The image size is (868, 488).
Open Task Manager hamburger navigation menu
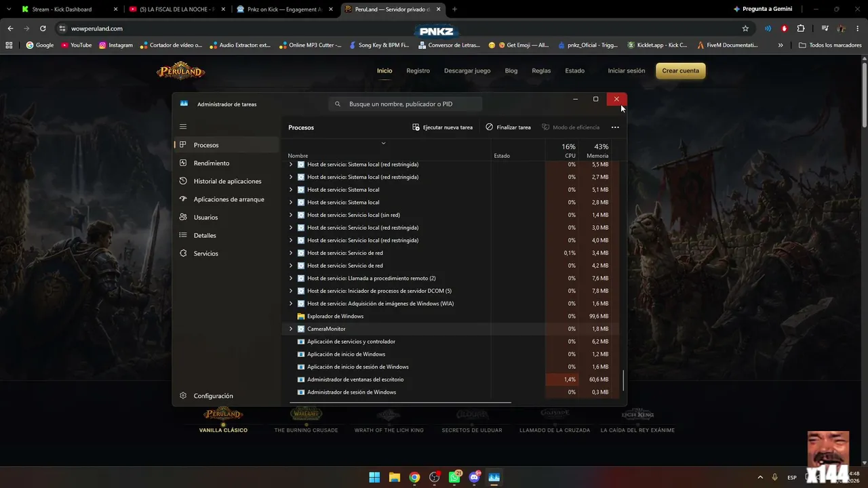click(x=183, y=127)
